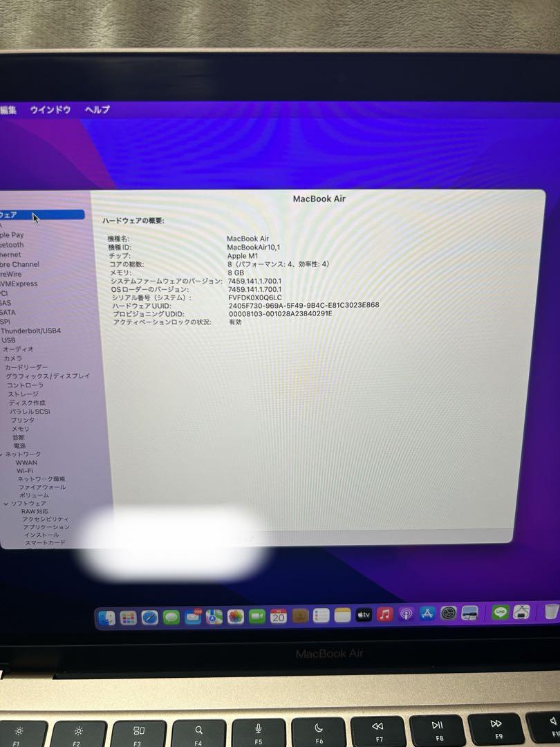Open the dock icon next to LINE
The width and height of the screenshot is (560, 747).
tap(521, 611)
